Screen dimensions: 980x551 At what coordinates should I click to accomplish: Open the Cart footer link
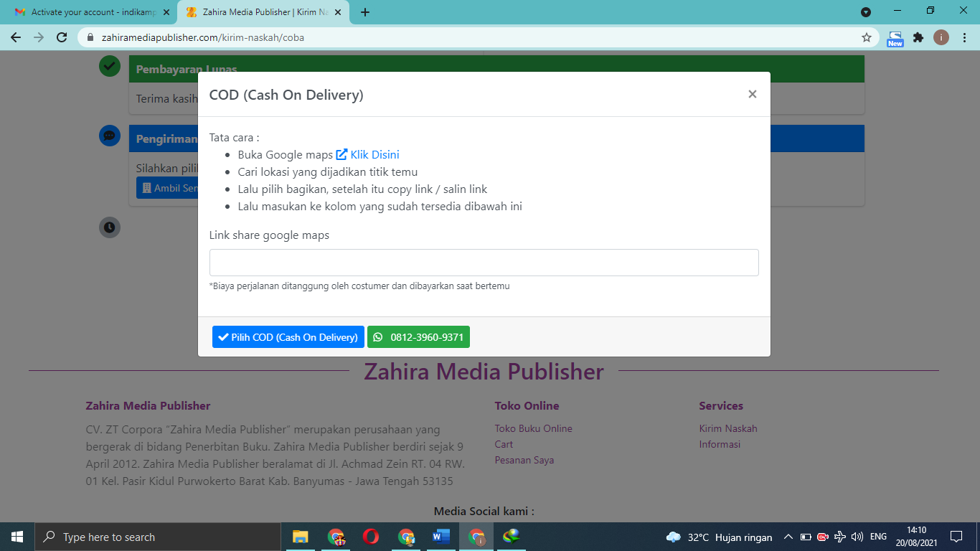click(504, 444)
